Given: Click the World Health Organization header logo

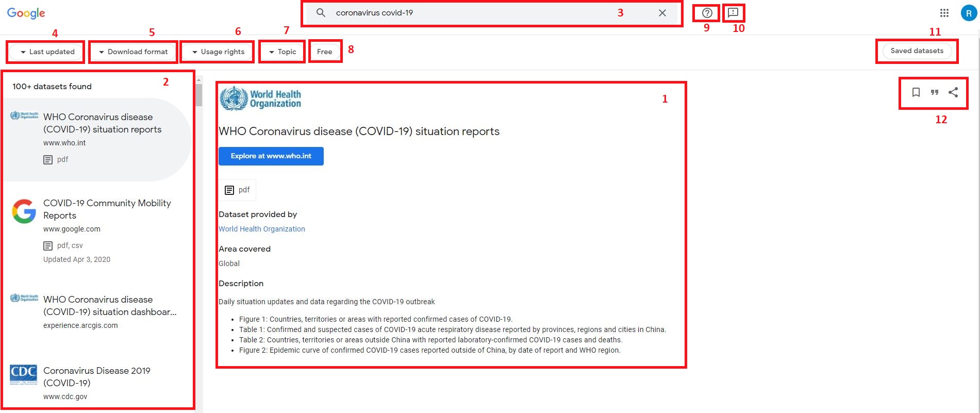Looking at the screenshot, I should point(260,98).
